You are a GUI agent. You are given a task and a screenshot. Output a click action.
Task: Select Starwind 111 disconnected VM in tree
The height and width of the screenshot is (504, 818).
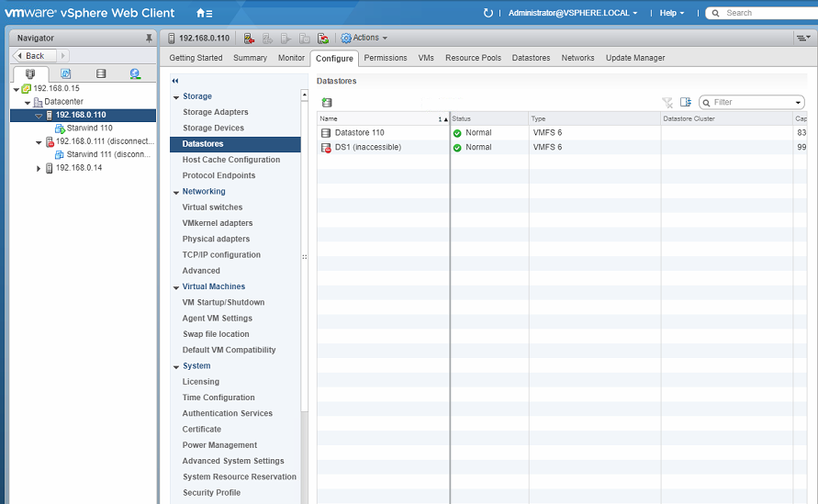tap(108, 154)
